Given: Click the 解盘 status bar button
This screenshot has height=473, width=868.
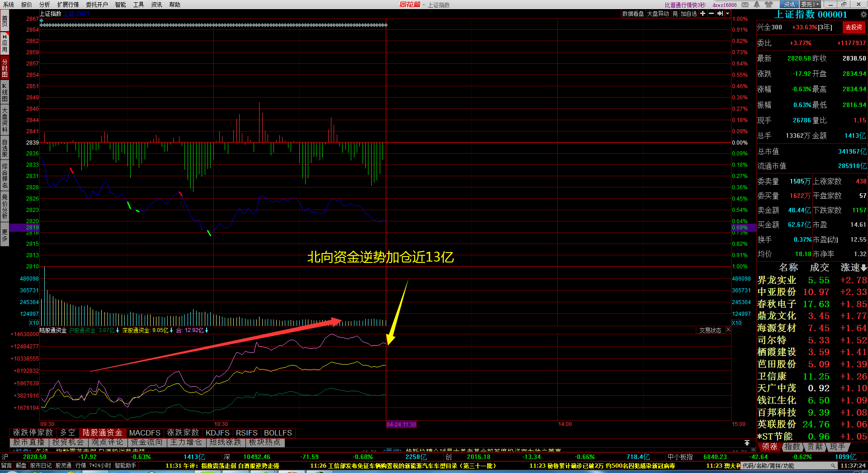Looking at the screenshot, I should point(21,465).
